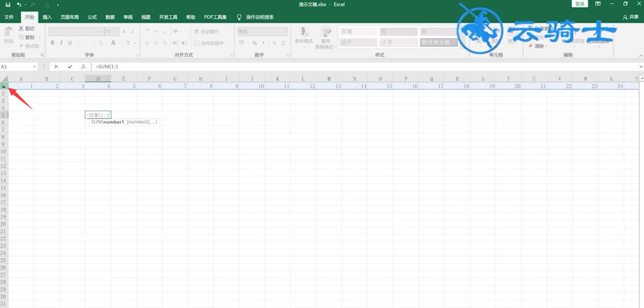
Task: Switch to the 公式 tab
Action: [x=92, y=17]
